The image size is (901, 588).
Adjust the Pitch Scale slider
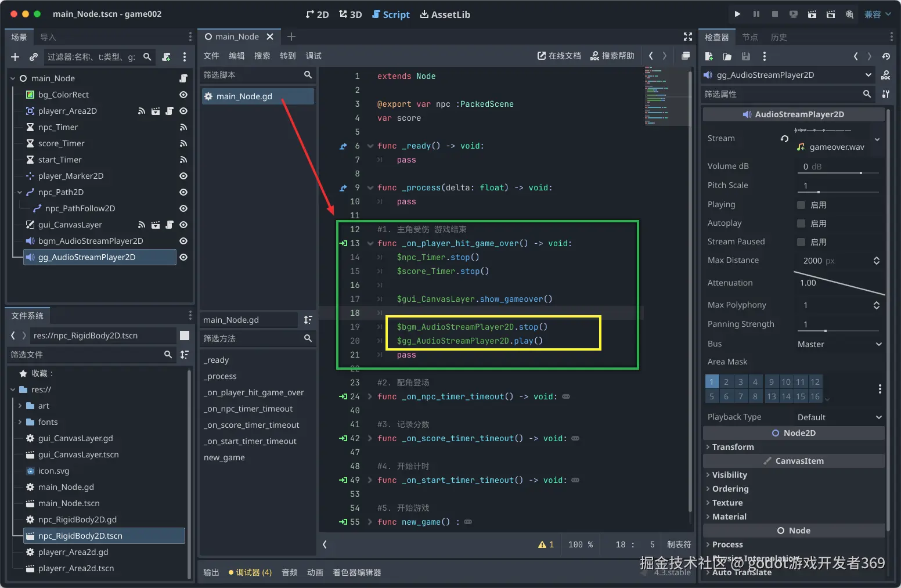click(x=839, y=192)
